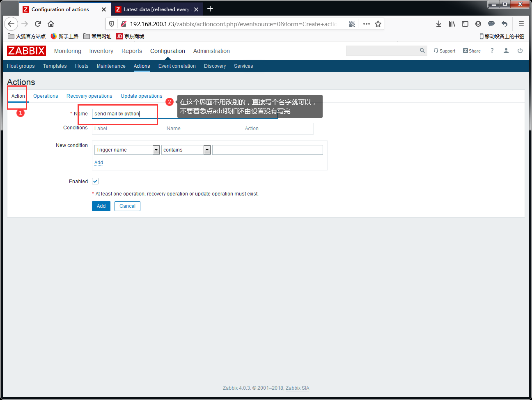This screenshot has width=532, height=400.
Task: Reload the page with refresh icon
Action: point(38,24)
